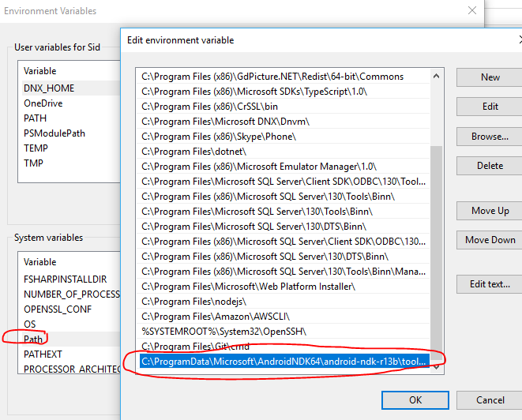Click the path list scroll up arrow

[x=436, y=77]
